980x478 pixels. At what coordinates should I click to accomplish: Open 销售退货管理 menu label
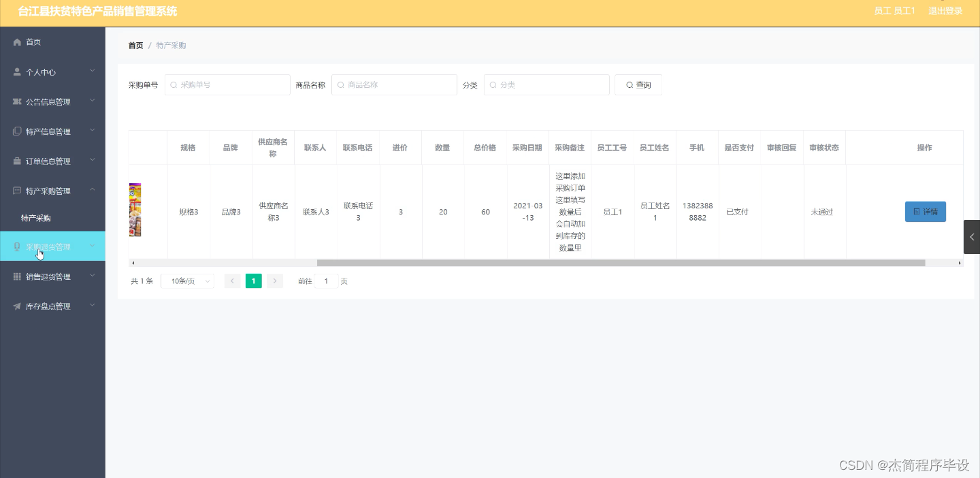(48, 276)
